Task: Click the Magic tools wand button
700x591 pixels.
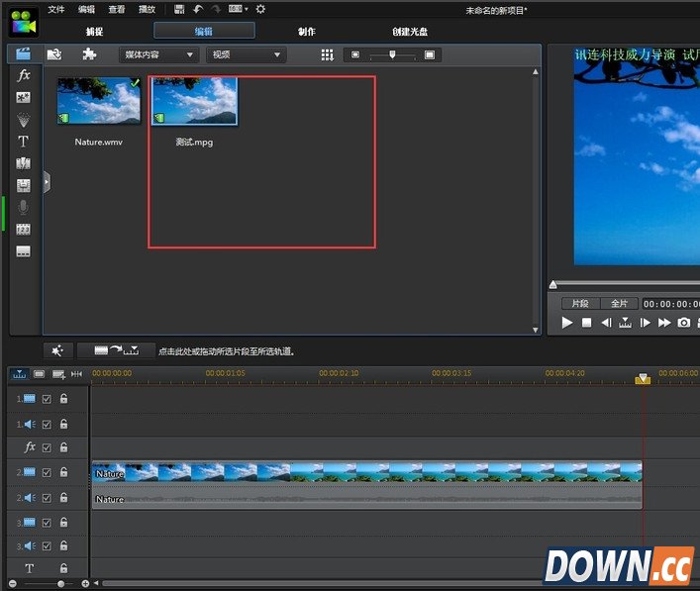Action: coord(57,350)
